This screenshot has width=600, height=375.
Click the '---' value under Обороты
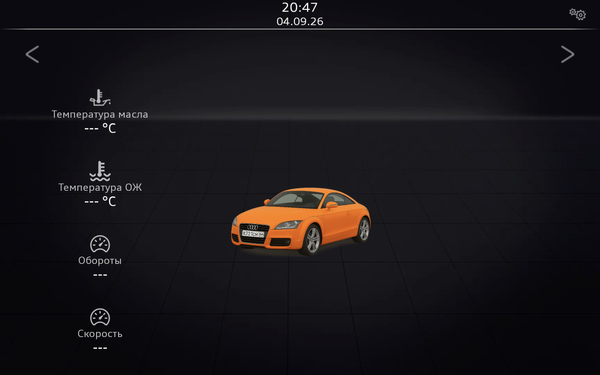click(x=100, y=275)
